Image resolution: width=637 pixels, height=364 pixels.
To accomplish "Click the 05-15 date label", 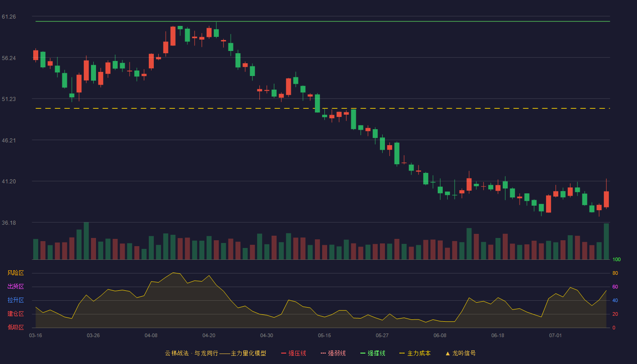I will tap(324, 335).
